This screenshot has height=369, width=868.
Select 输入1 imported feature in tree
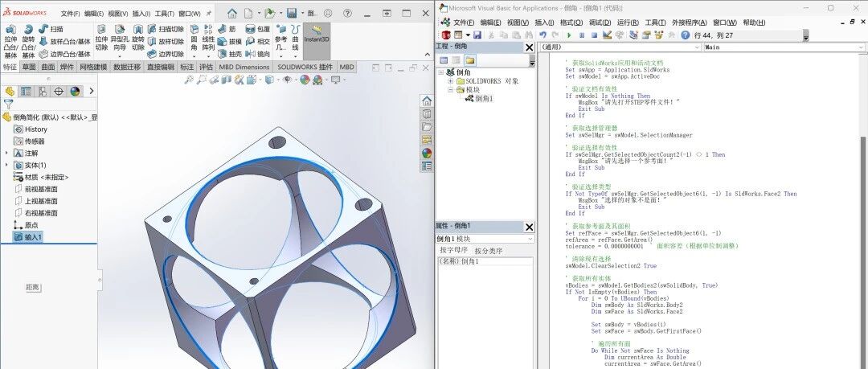tap(27, 237)
